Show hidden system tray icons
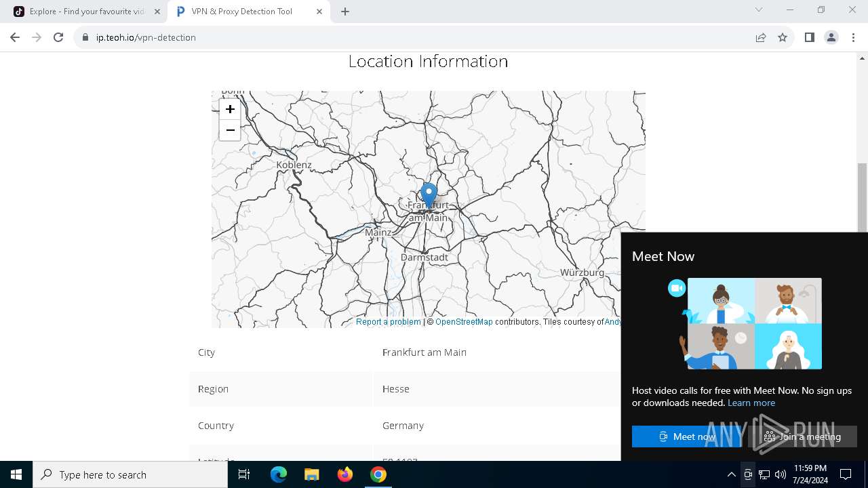 coord(731,474)
